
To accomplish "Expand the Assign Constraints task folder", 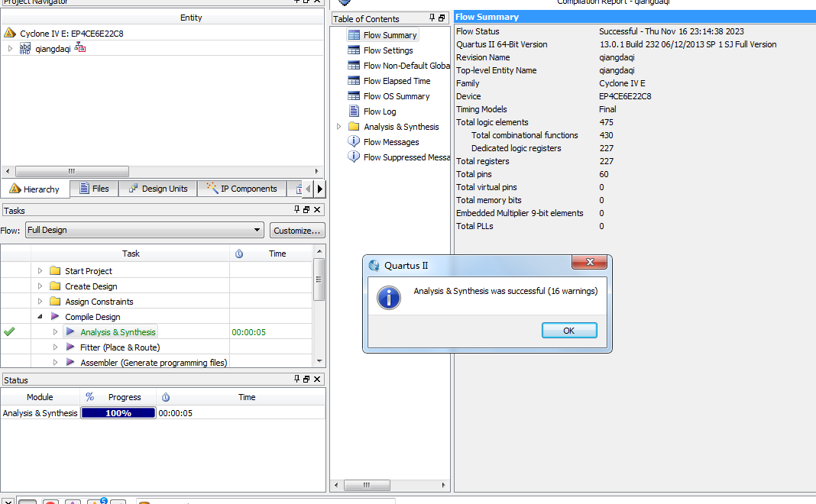I will pos(40,301).
